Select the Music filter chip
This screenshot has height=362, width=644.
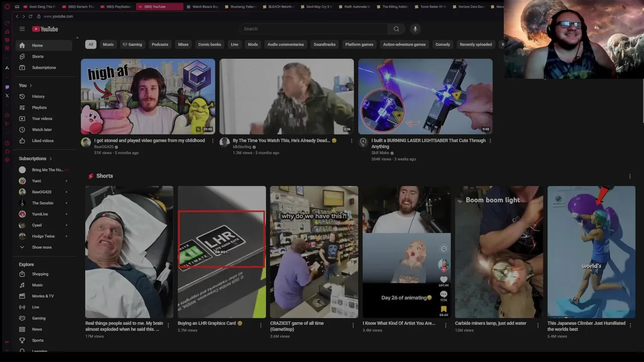pos(108,44)
